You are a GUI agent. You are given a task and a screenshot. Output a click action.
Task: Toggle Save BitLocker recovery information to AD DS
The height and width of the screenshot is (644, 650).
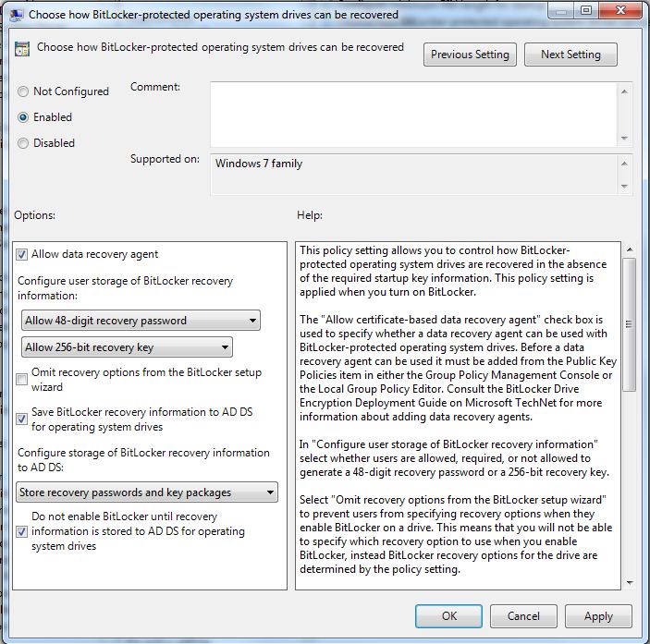click(x=21, y=419)
